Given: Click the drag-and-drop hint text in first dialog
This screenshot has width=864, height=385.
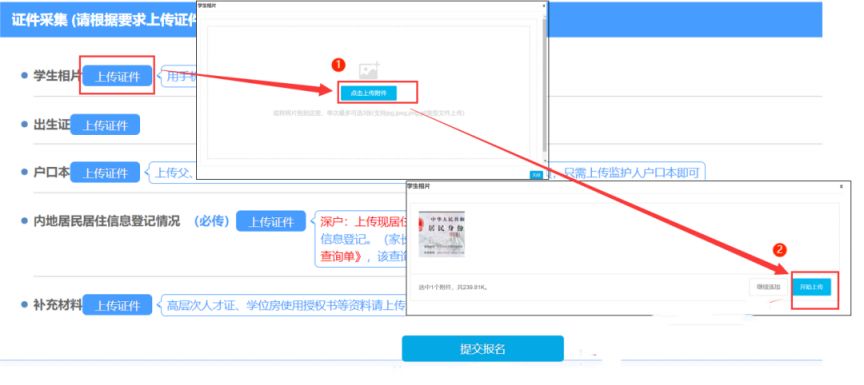Looking at the screenshot, I should (x=369, y=112).
